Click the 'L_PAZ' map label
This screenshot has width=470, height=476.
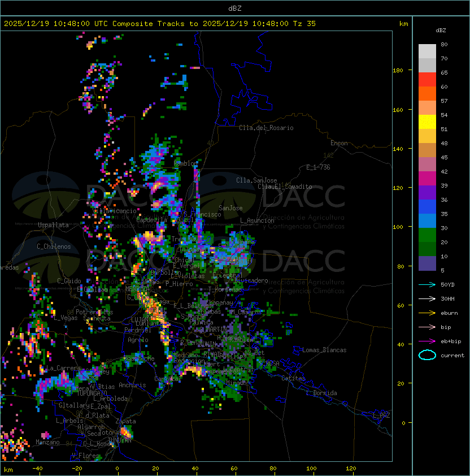coord(381,416)
